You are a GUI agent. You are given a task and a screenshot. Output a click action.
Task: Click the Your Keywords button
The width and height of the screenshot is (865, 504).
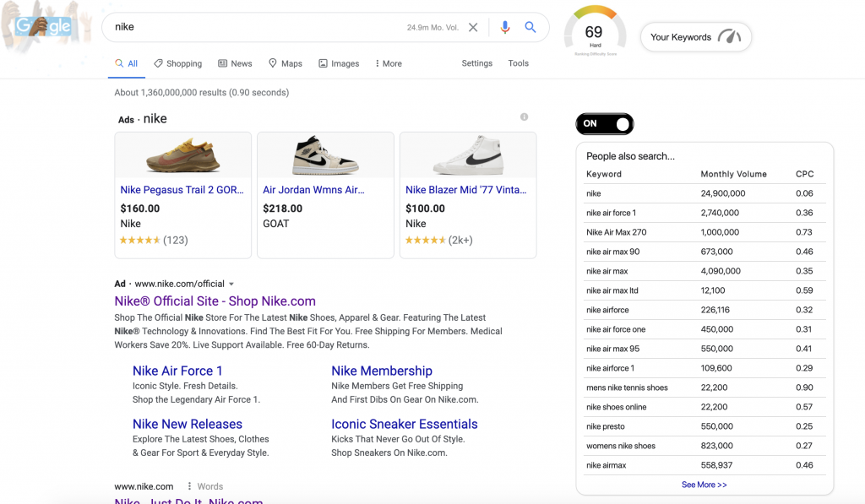[x=695, y=37]
